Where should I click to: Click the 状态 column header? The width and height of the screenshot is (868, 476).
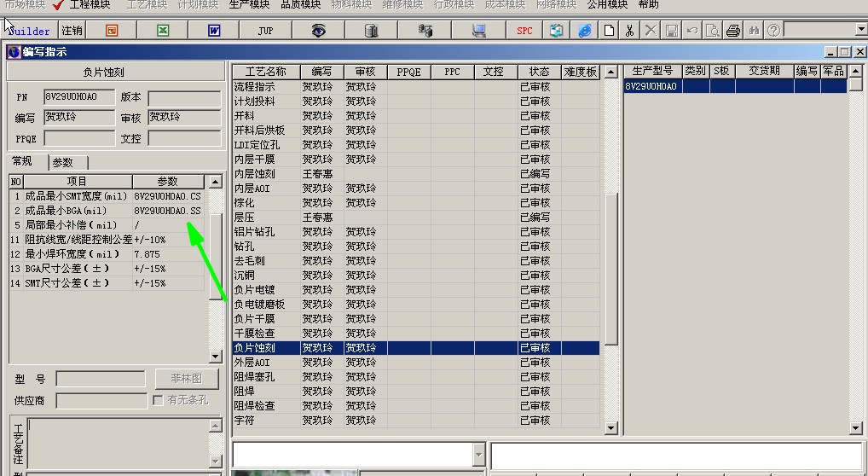pos(539,72)
